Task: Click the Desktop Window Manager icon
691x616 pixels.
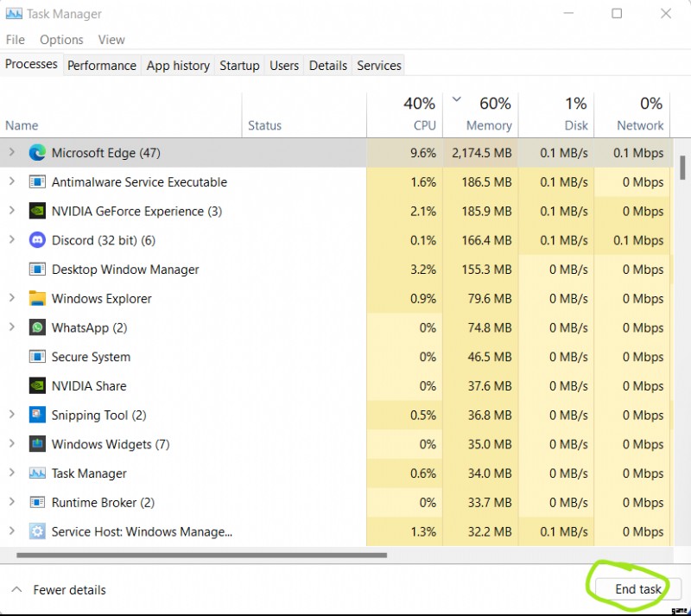Action: (37, 269)
